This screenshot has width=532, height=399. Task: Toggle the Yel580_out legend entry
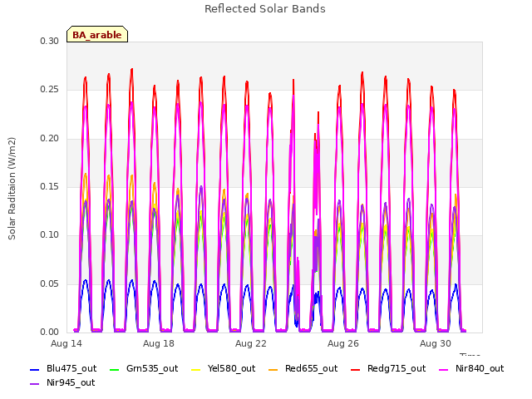[224, 369]
